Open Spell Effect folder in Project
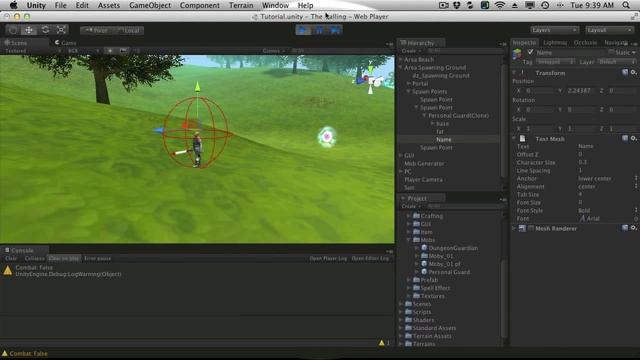Screen dimensions: 640x360 coord(432,288)
